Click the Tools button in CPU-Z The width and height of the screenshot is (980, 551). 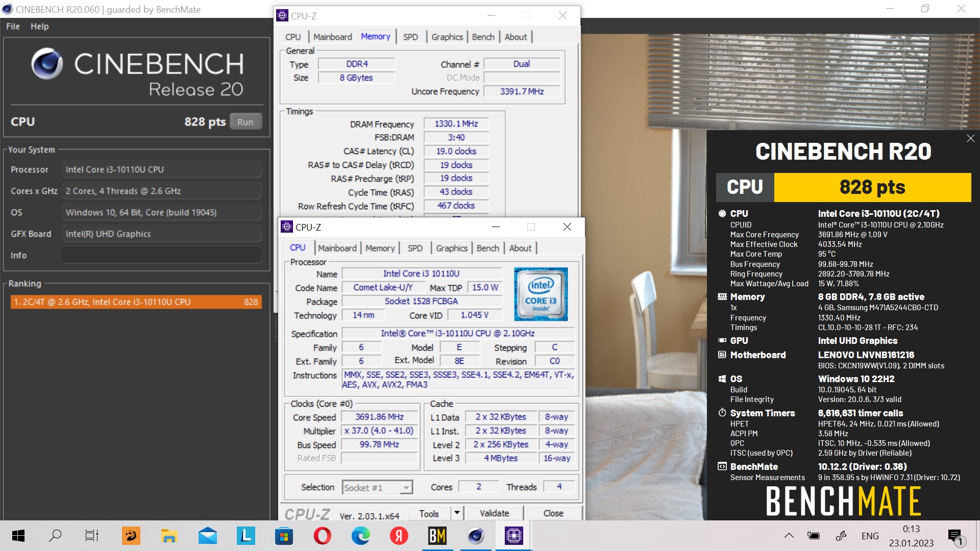(429, 513)
